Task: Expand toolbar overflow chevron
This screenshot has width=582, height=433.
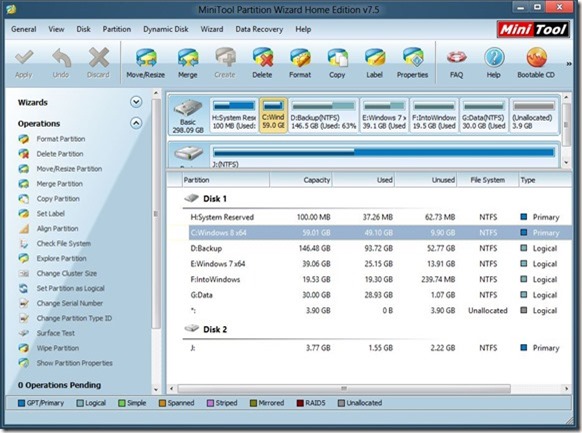Action: click(x=569, y=64)
